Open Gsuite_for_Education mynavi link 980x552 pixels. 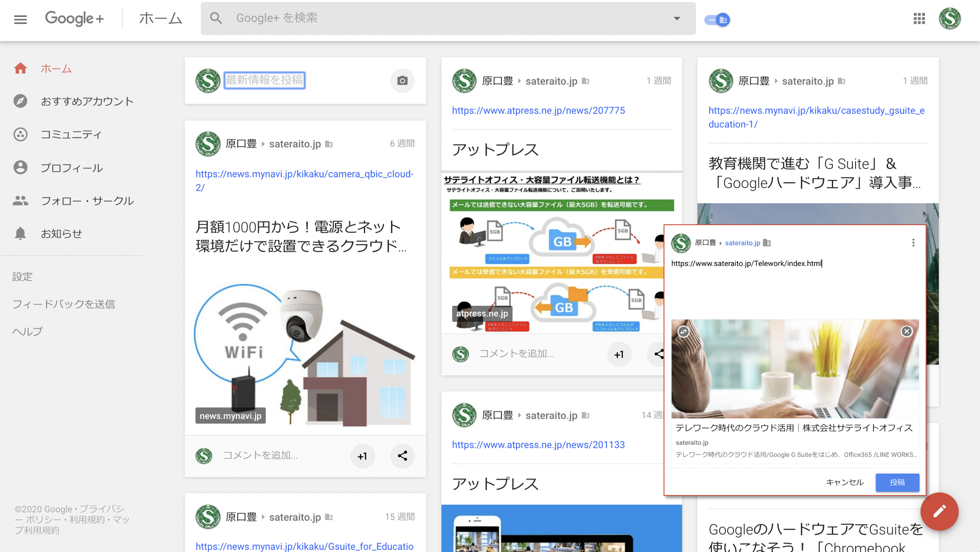coord(305,546)
